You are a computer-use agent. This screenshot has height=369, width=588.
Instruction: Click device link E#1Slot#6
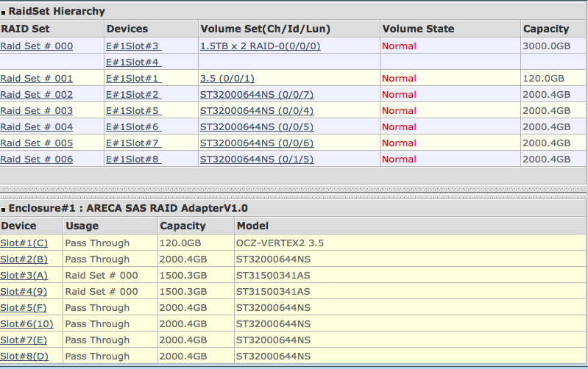[133, 126]
